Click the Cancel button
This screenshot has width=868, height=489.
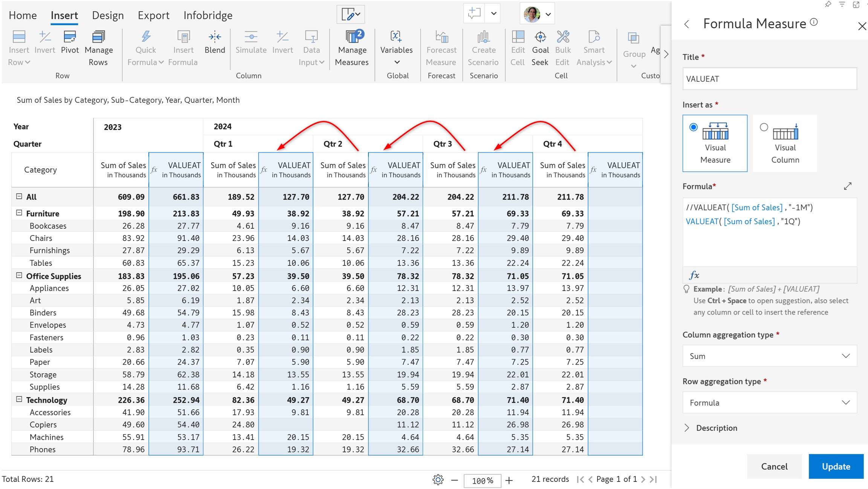(774, 466)
